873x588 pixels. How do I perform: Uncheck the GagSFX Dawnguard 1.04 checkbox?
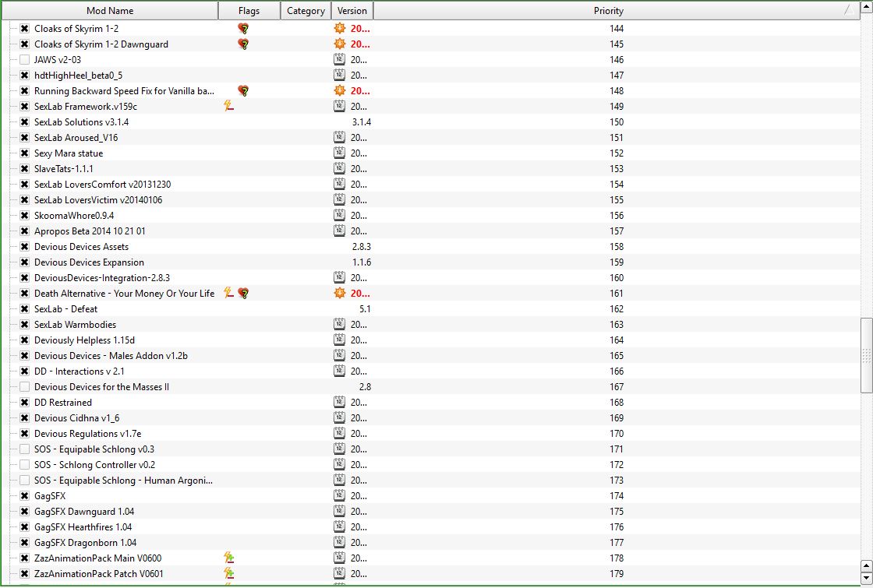click(x=25, y=512)
